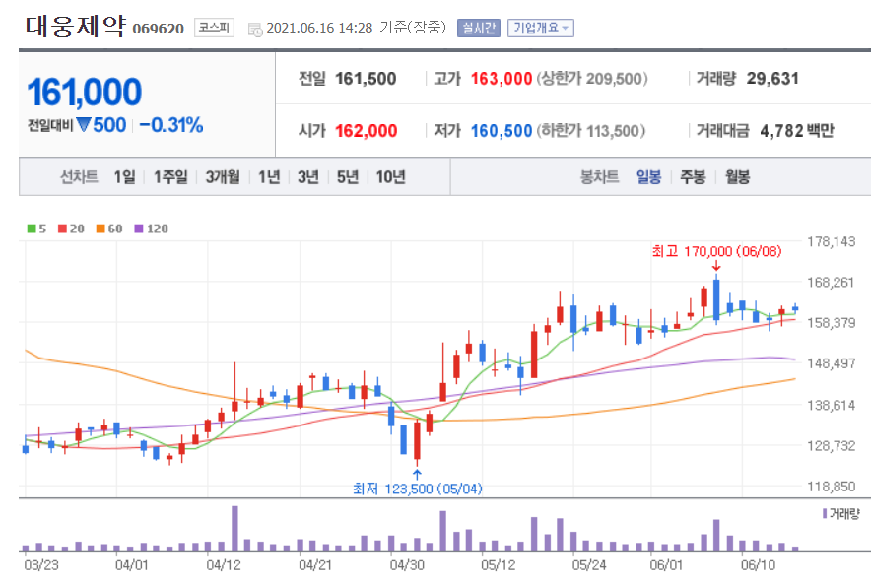The height and width of the screenshot is (588, 871).
Task: Switch to 주봉 weekly candle chart
Action: pos(693,177)
